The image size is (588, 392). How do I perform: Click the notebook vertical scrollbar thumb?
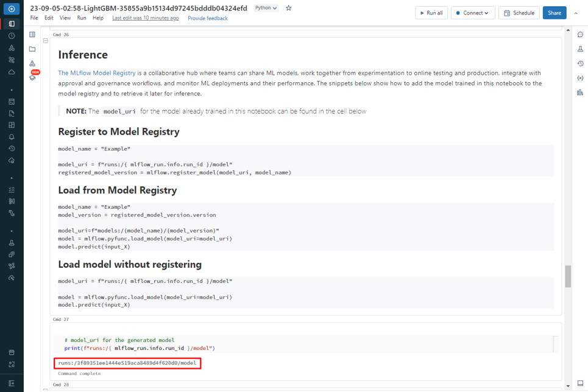click(568, 276)
